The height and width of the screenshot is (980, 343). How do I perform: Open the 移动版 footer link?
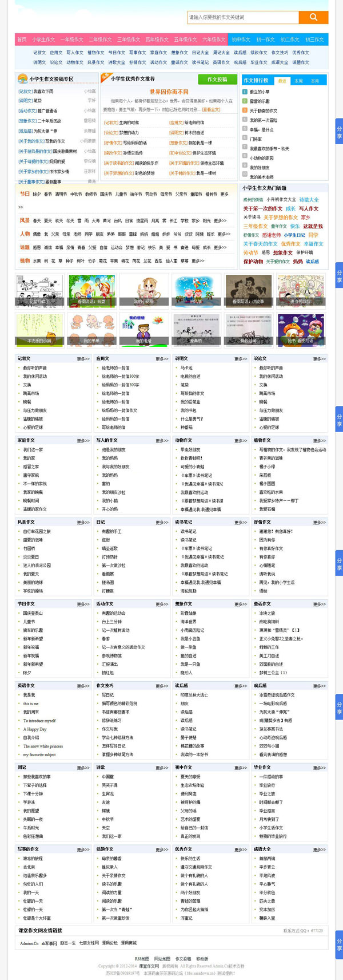[202, 959]
